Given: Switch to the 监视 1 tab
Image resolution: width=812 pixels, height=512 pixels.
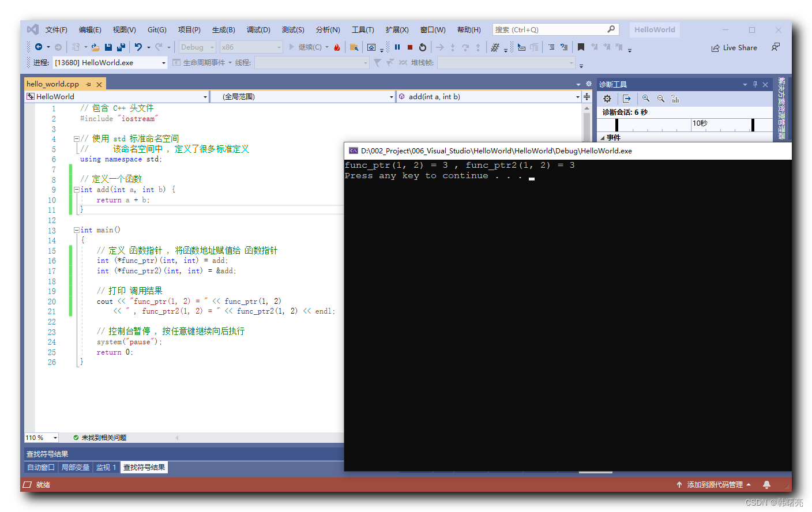Looking at the screenshot, I should coord(106,468).
